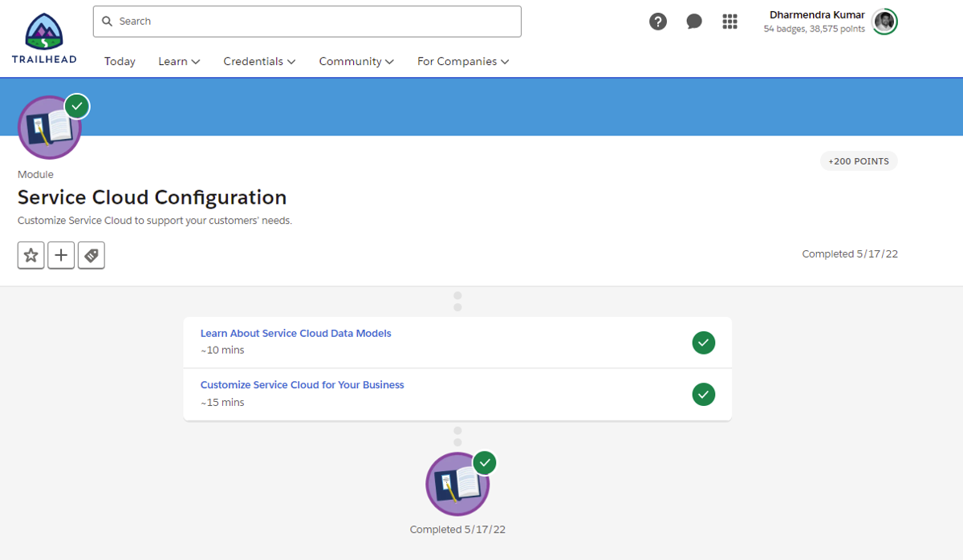Expand the Credentials dropdown menu
Image resolution: width=963 pixels, height=560 pixels.
coord(259,61)
